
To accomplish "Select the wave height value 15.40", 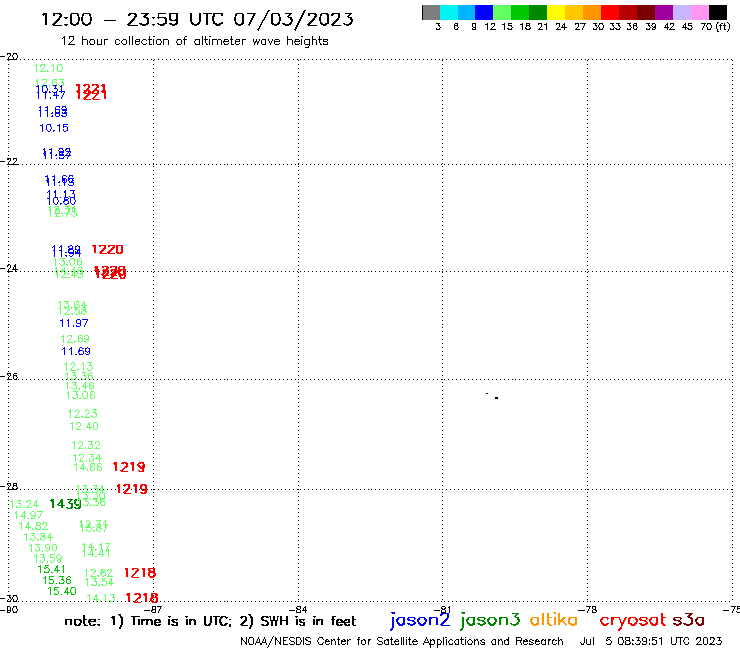I will click(x=62, y=591).
